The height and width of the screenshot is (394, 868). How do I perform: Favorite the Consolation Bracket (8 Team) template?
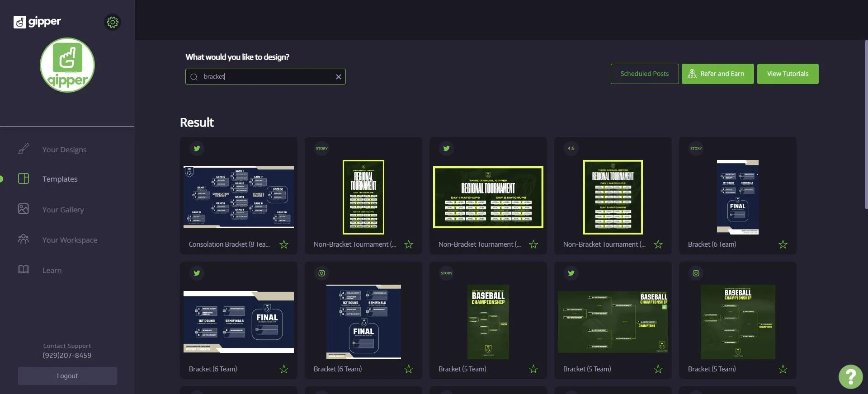tap(284, 244)
